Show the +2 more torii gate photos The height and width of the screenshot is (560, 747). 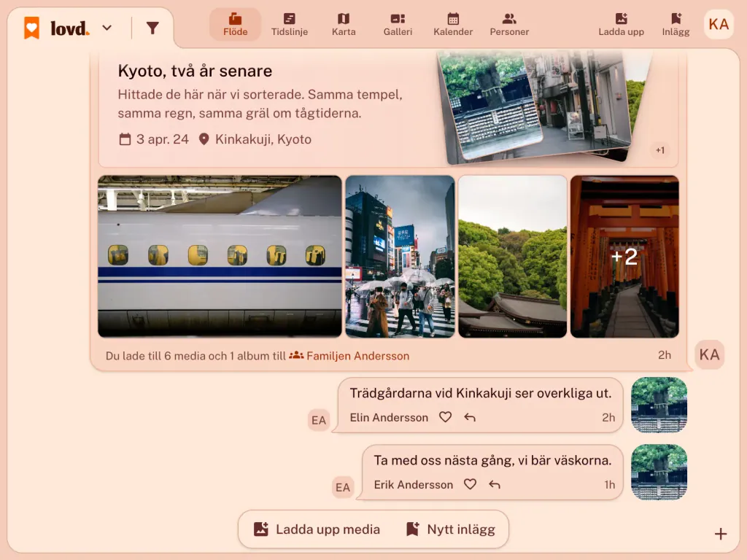click(x=624, y=257)
